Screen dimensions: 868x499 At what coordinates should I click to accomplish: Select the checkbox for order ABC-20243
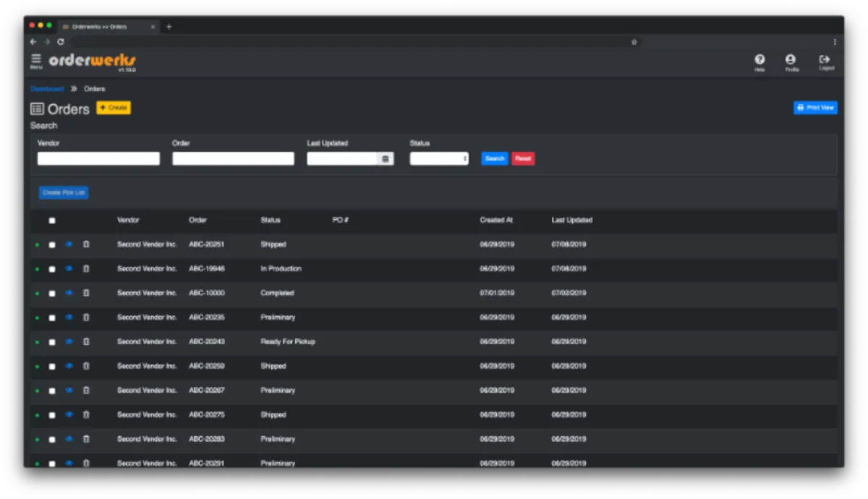(52, 342)
